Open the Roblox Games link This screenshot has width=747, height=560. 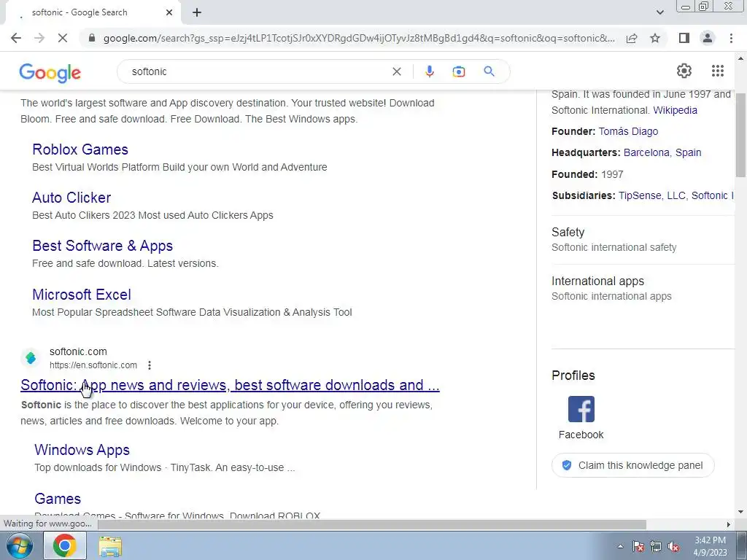[x=80, y=149]
